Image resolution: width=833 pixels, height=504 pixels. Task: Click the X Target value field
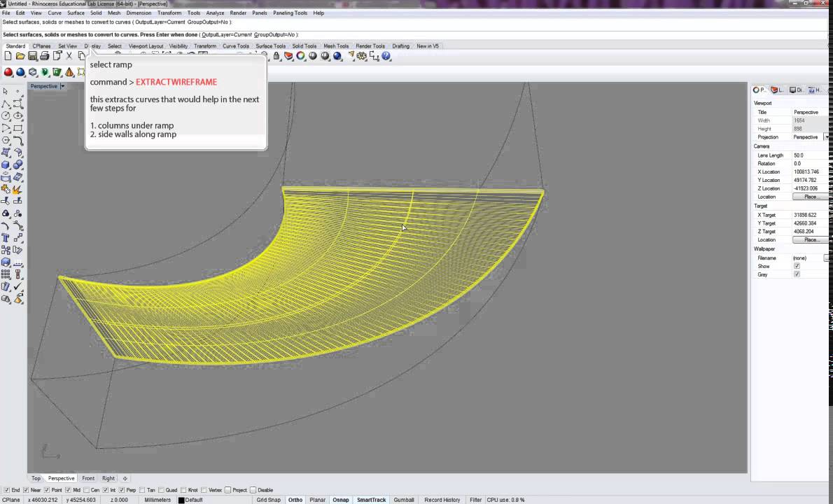[810, 215]
